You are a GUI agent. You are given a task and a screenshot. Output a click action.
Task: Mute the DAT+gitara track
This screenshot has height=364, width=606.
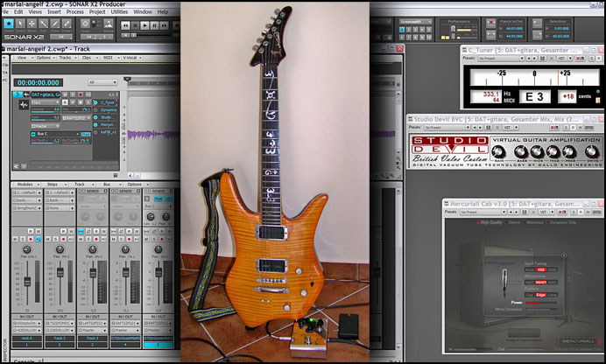point(65,94)
